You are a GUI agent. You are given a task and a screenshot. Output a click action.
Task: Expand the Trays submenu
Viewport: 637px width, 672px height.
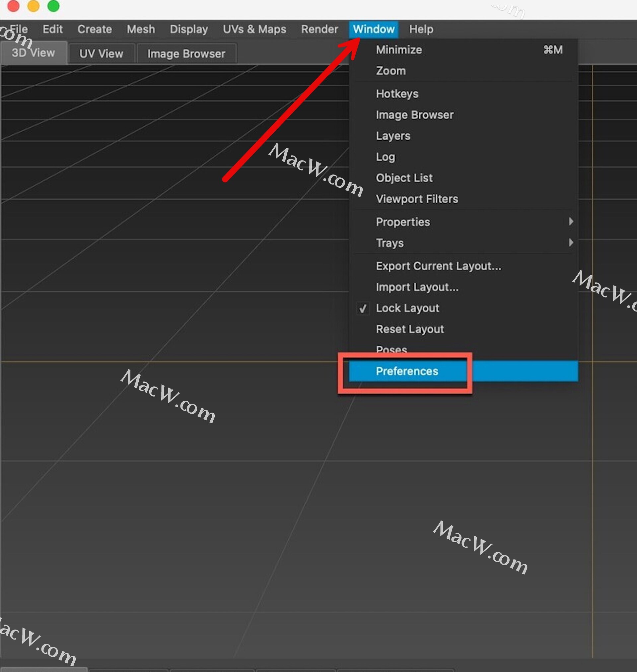point(464,243)
